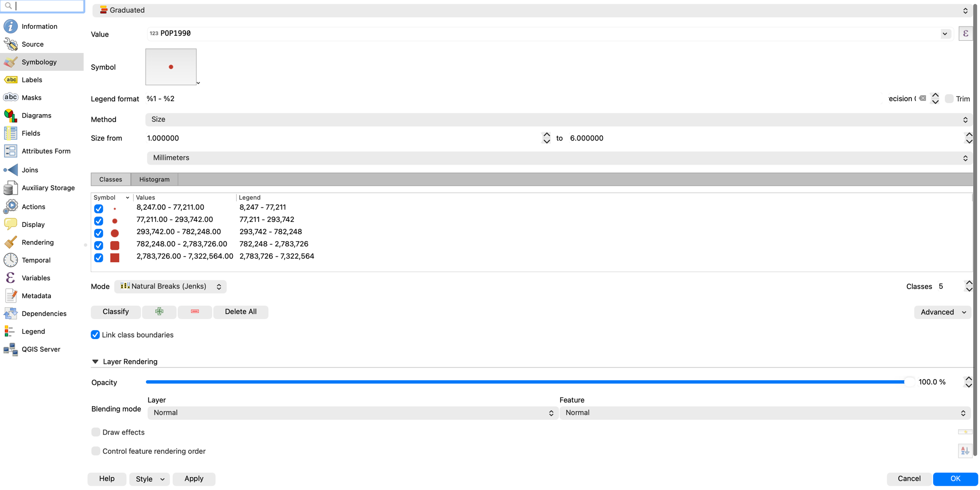Open the Millimeters unit dropdown

[560, 158]
